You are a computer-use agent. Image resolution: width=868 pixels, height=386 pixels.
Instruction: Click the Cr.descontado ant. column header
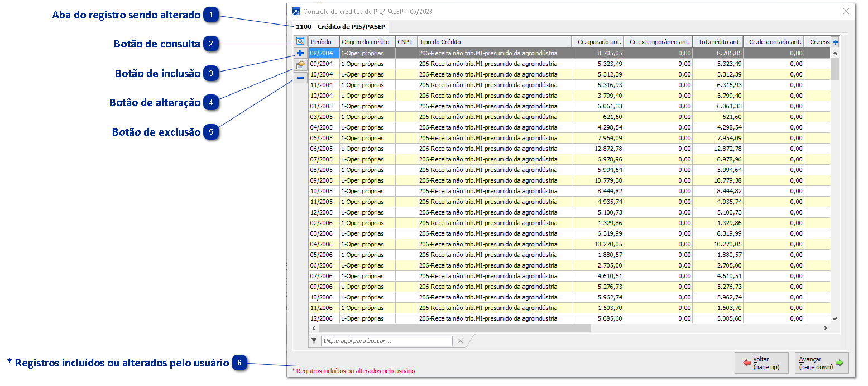tap(774, 42)
